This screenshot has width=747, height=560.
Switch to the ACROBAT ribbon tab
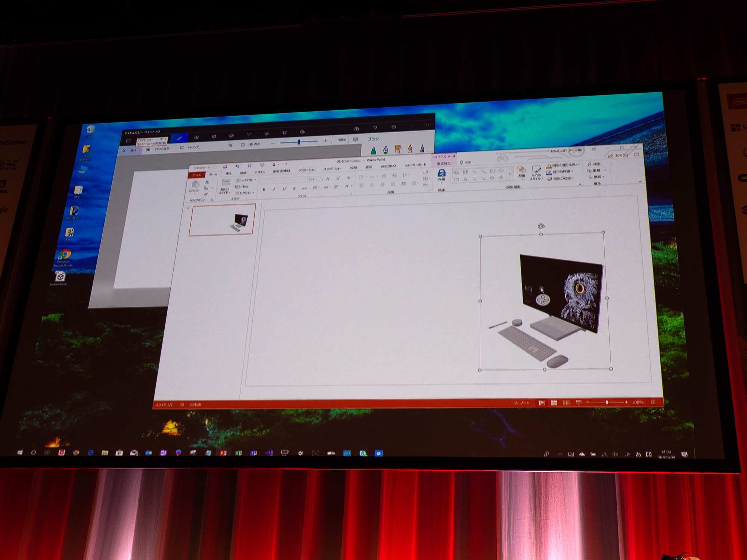click(388, 166)
